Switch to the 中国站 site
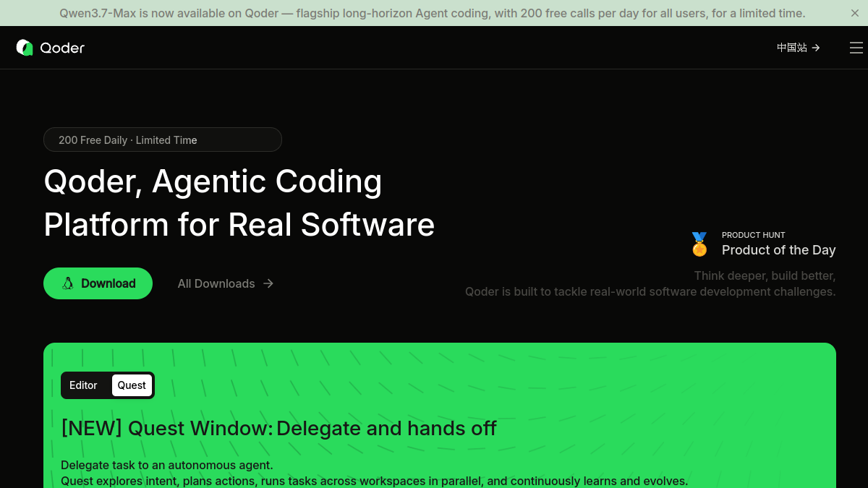Image resolution: width=868 pixels, height=488 pixels. 799,48
